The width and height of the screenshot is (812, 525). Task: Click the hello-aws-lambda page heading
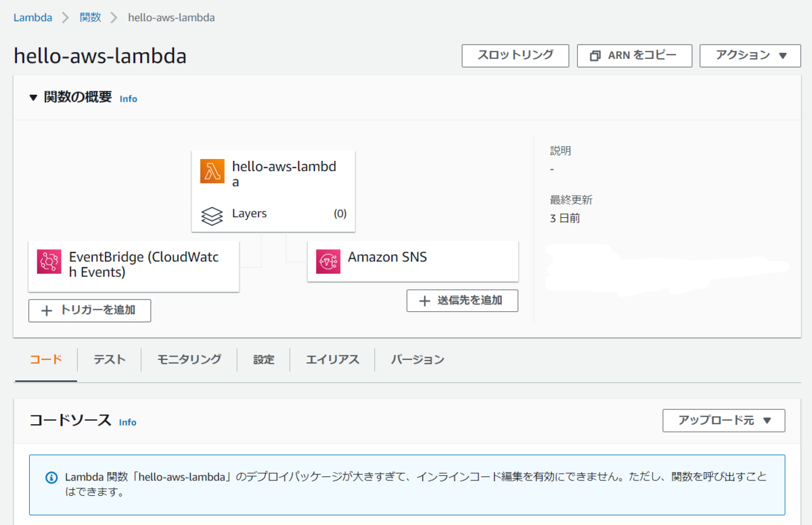pos(100,56)
